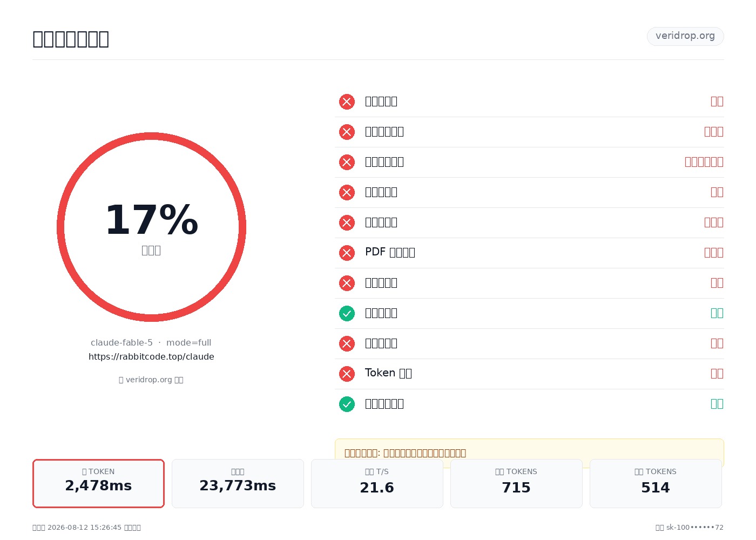Click the green checkmark icon in last checklist row
This screenshot has height=540, width=756.
pyautogui.click(x=347, y=404)
